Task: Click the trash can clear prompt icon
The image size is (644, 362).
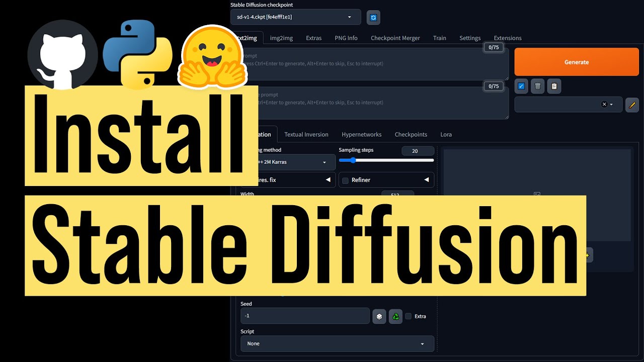Action: click(538, 86)
